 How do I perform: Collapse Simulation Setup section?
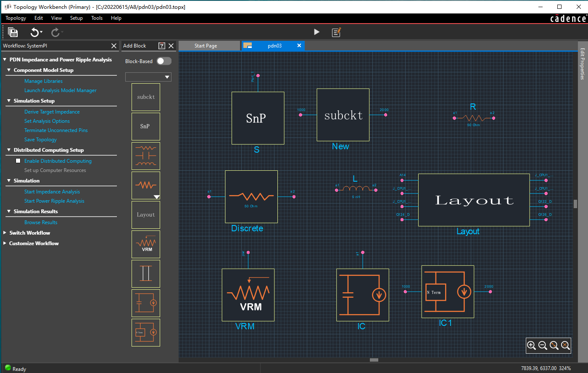[9, 101]
